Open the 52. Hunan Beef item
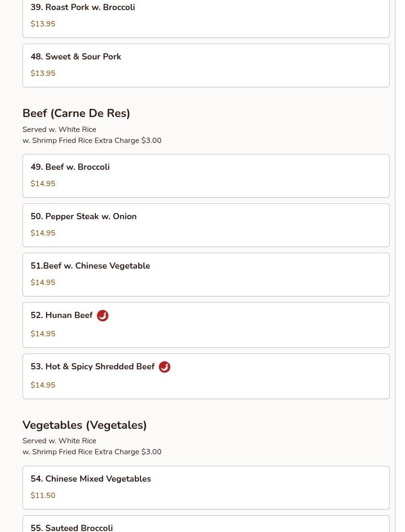Viewport: 405px width, 532px height. click(x=206, y=325)
